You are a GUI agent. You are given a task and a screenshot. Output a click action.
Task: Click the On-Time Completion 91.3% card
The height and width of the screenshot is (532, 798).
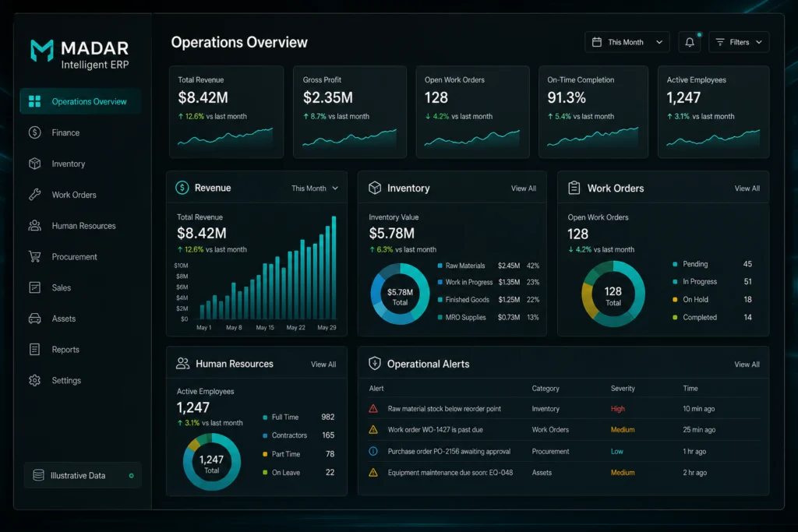pyautogui.click(x=593, y=112)
